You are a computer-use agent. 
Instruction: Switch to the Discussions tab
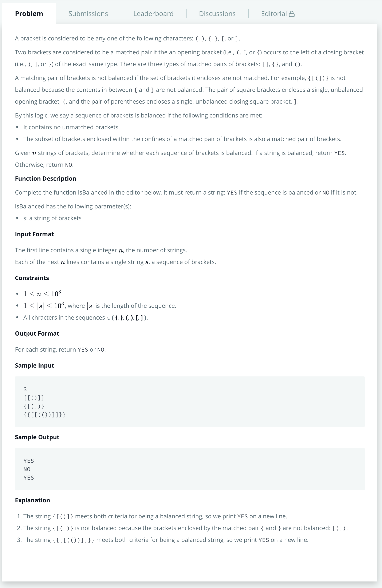(217, 14)
